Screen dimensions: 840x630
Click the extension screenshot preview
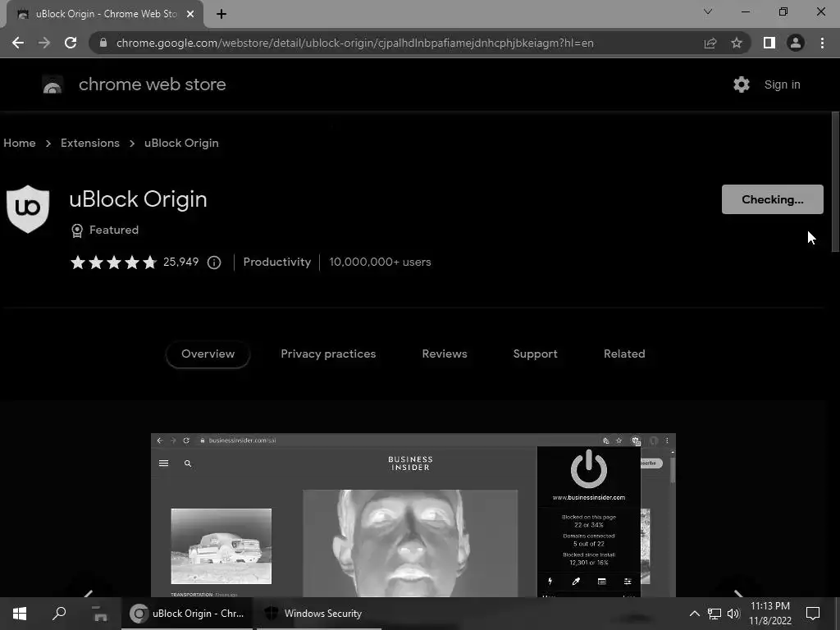413,515
